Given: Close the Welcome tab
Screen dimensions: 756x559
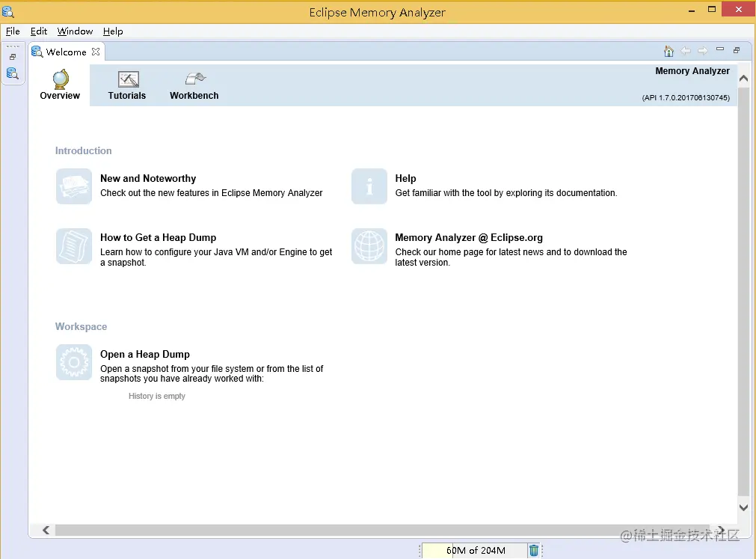Looking at the screenshot, I should pos(96,52).
